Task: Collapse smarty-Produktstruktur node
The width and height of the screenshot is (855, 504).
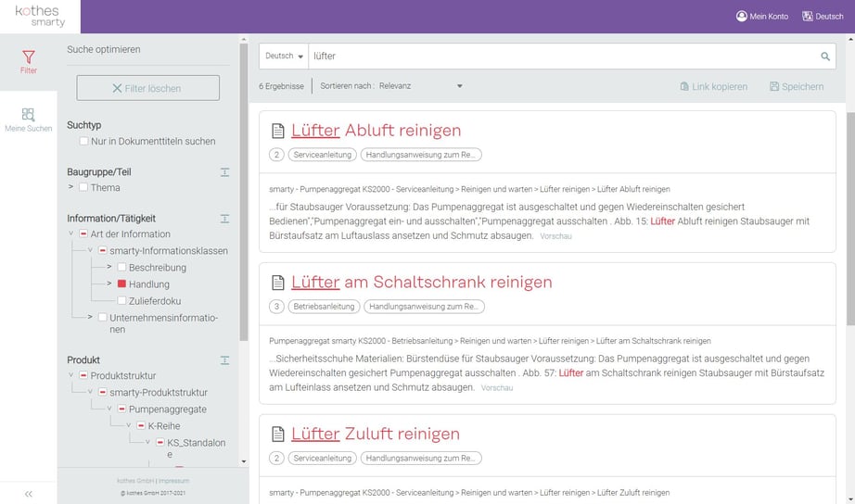Action: 90,392
